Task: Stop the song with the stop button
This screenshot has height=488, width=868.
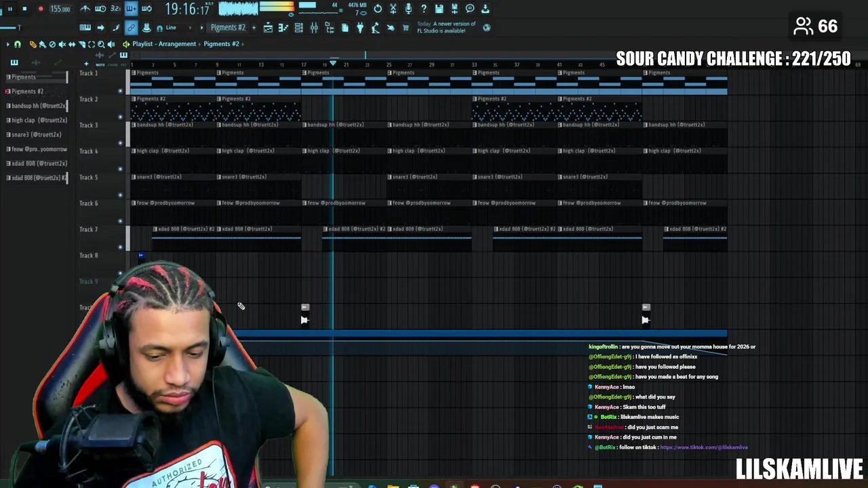Action: pyautogui.click(x=24, y=9)
